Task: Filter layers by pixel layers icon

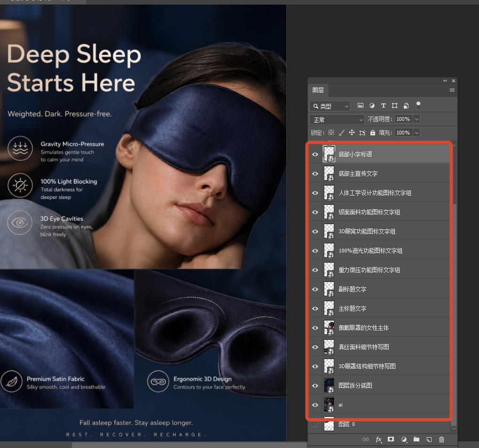Action: 361,106
